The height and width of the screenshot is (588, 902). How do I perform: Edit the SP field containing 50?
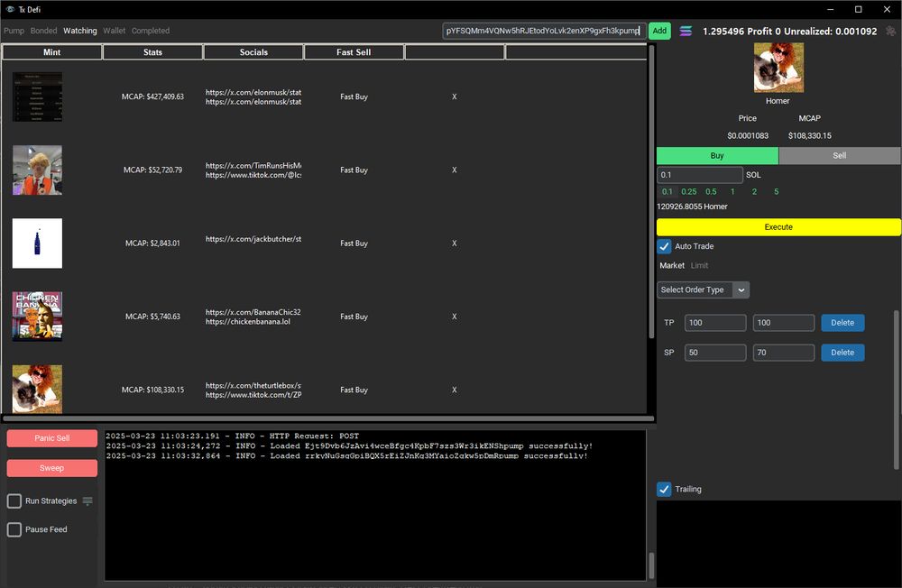coord(715,353)
